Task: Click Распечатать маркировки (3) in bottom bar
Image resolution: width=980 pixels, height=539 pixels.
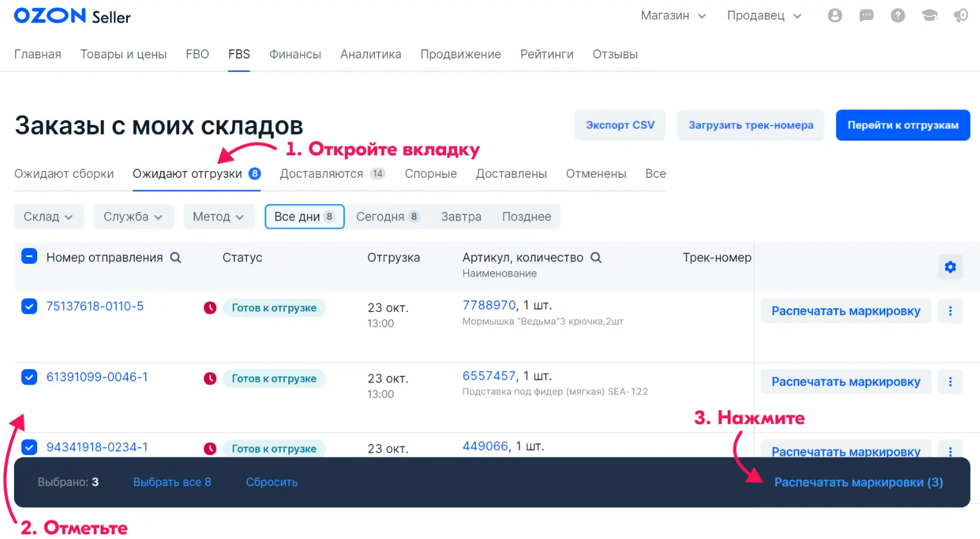Action: (859, 482)
